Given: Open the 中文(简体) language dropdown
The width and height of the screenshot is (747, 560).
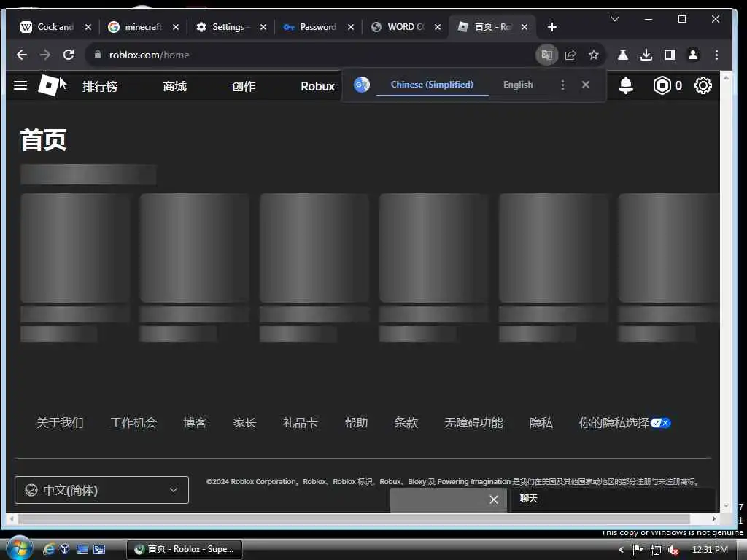Looking at the screenshot, I should (x=101, y=490).
